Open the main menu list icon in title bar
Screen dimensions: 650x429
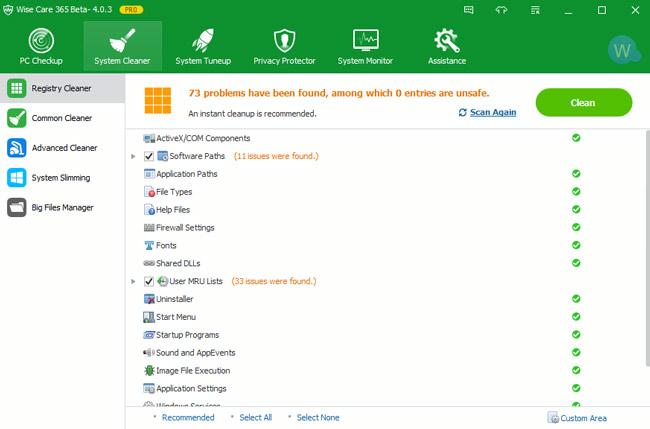coord(535,10)
